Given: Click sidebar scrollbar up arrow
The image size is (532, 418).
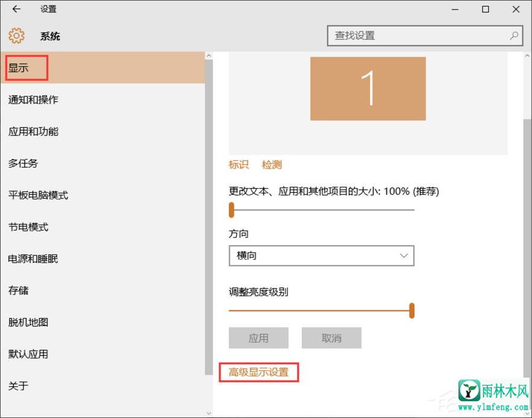Looking at the screenshot, I should tap(208, 55).
